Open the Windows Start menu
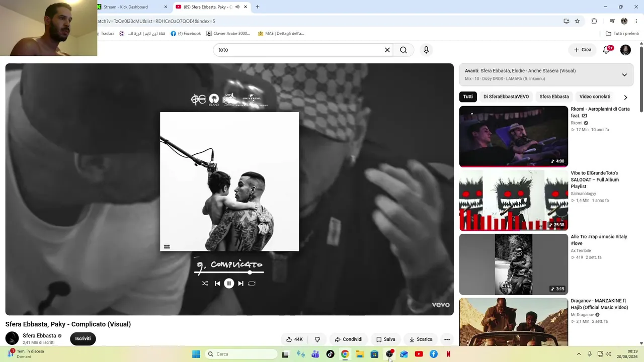 pos(196,354)
